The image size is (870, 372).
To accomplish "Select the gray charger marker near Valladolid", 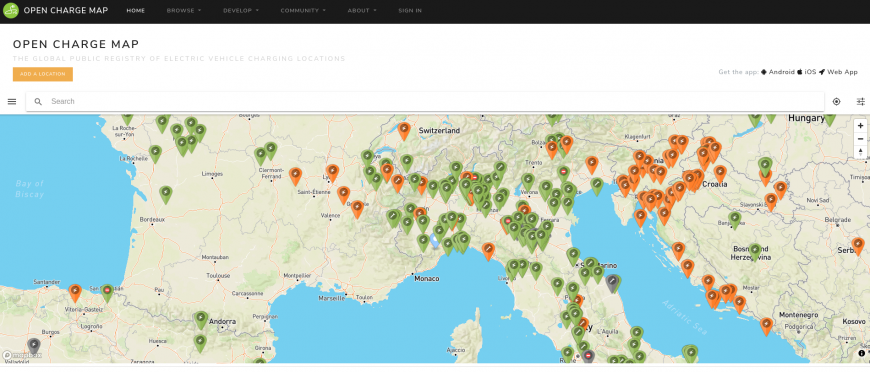I will [x=34, y=346].
